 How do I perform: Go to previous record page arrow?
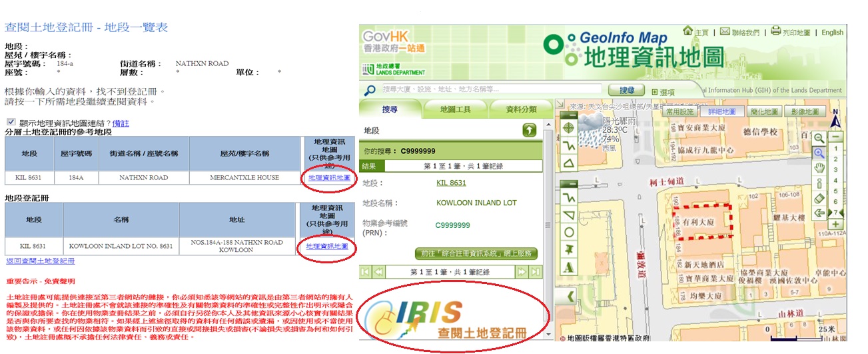point(378,272)
